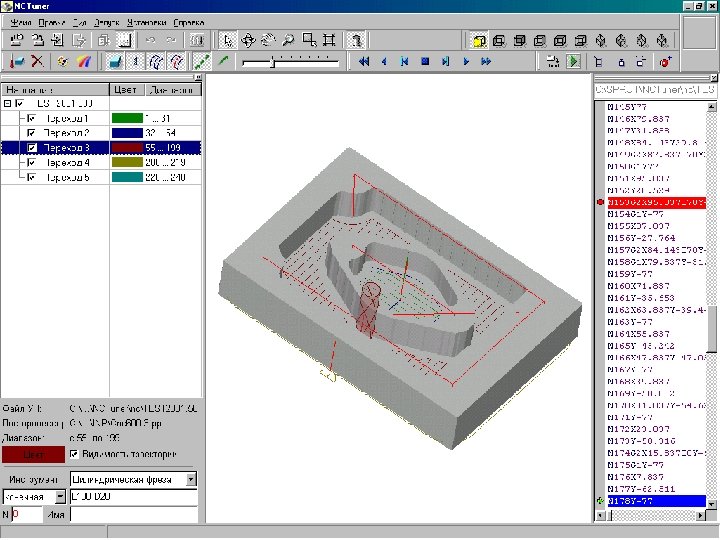Image resolution: width=720 pixels, height=540 pixels.
Task: Click the open file toolbar icon
Action: click(x=38, y=40)
